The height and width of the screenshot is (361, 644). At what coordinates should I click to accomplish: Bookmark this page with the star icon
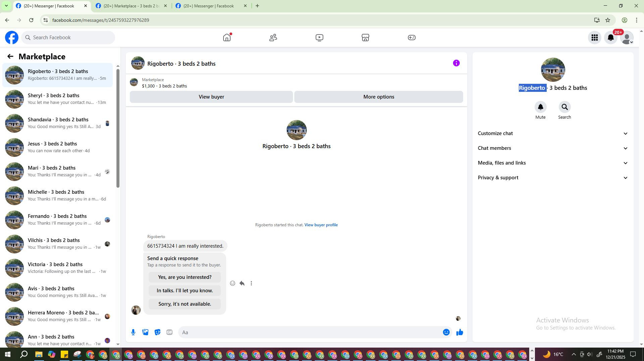point(608,20)
